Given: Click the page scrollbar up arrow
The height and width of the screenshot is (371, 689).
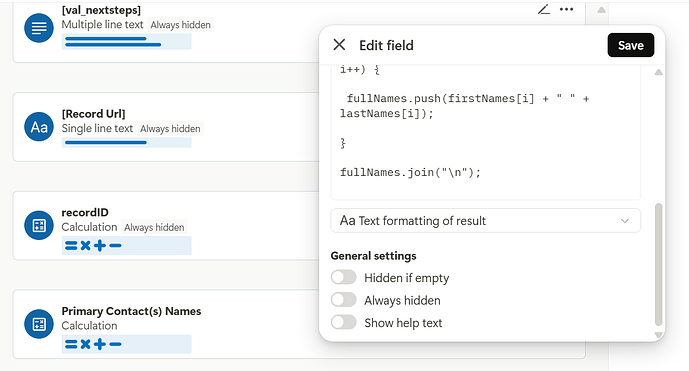Looking at the screenshot, I should coord(602,10).
